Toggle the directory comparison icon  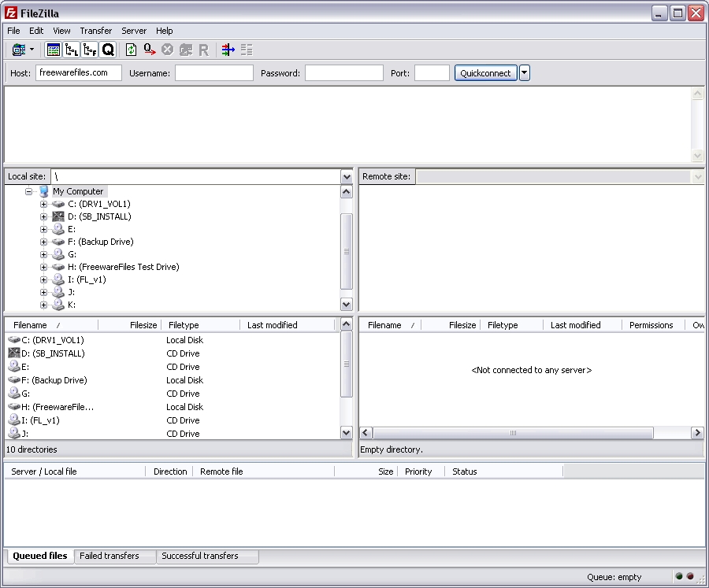tap(247, 50)
